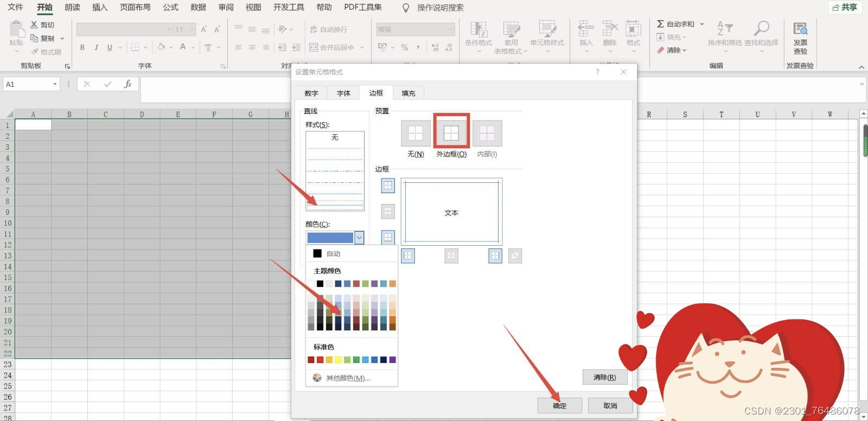Open the Developer (开发工具) ribbon tab
Viewport: 868px width, 421px height.
pos(289,7)
